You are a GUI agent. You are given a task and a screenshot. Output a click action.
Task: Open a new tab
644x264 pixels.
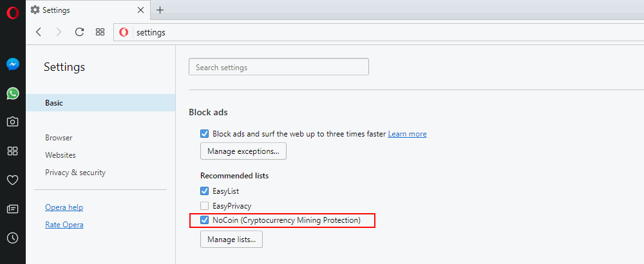click(x=160, y=10)
